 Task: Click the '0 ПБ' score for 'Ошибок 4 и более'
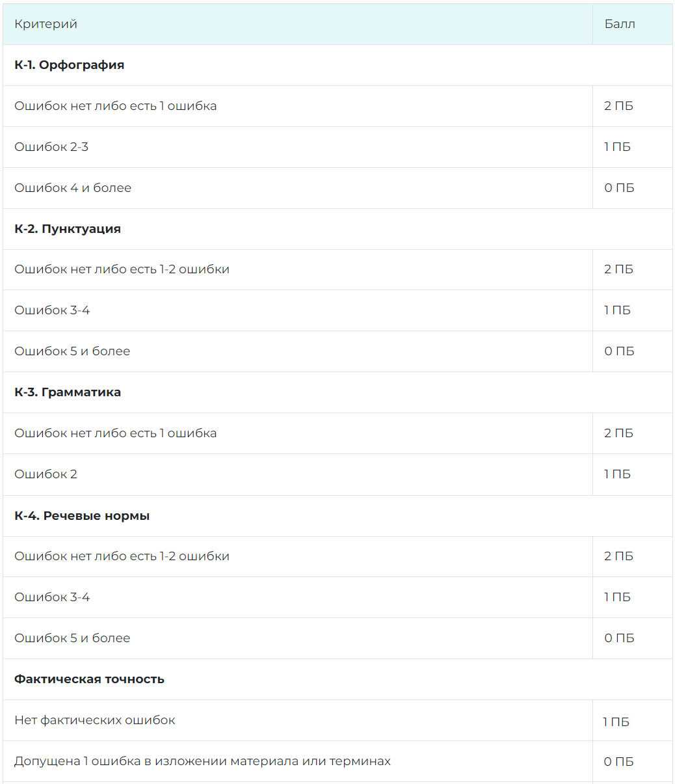618,188
